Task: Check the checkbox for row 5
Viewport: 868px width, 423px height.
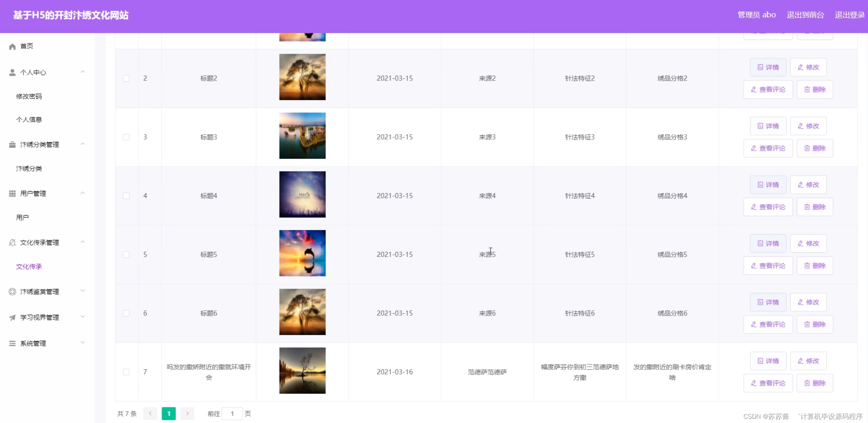Action: [126, 254]
